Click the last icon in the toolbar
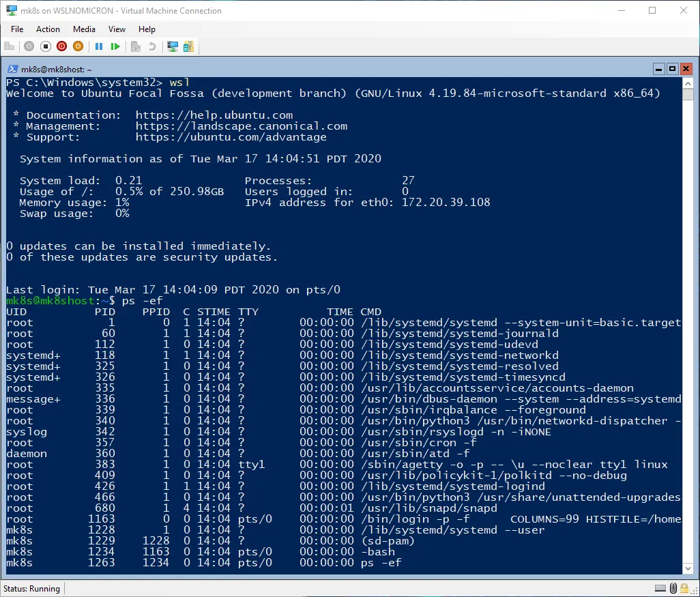 (188, 46)
